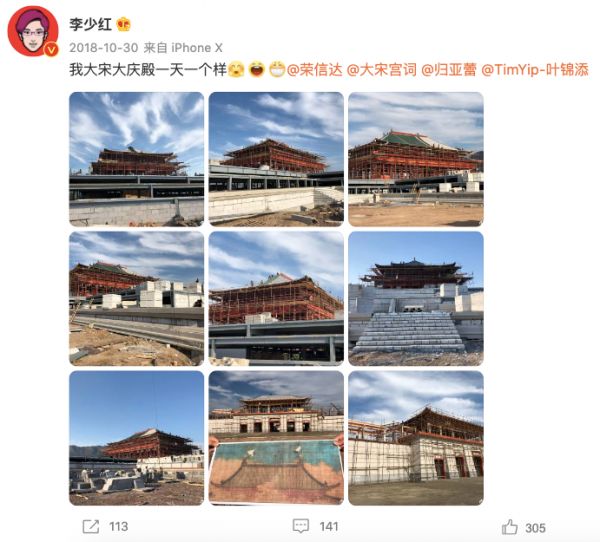The height and width of the screenshot is (542, 600).
Task: Open the @大宋宫词 mention link
Action: [x=381, y=70]
